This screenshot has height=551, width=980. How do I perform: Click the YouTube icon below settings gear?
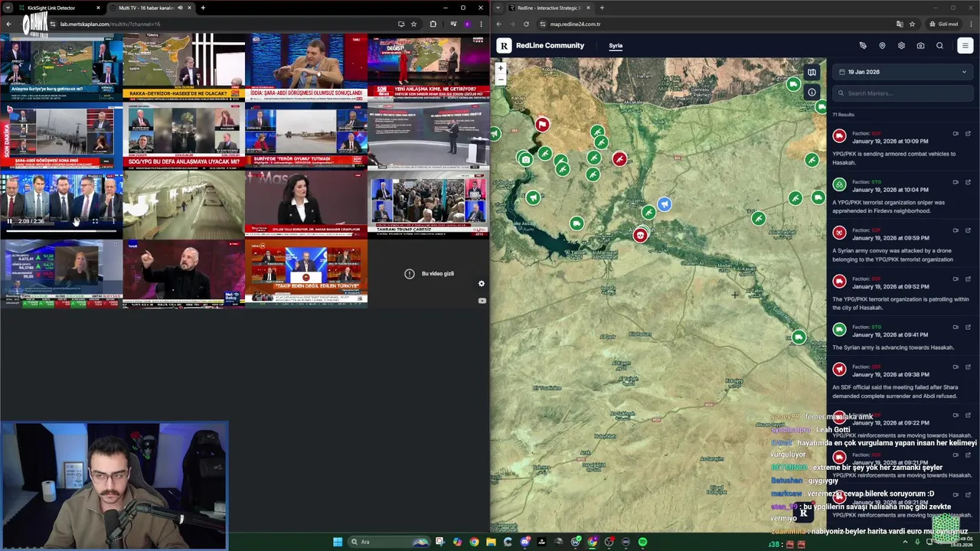(482, 301)
